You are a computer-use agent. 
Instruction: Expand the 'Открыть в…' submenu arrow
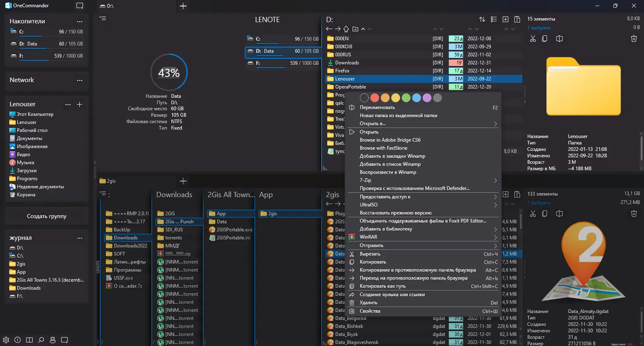tap(495, 124)
